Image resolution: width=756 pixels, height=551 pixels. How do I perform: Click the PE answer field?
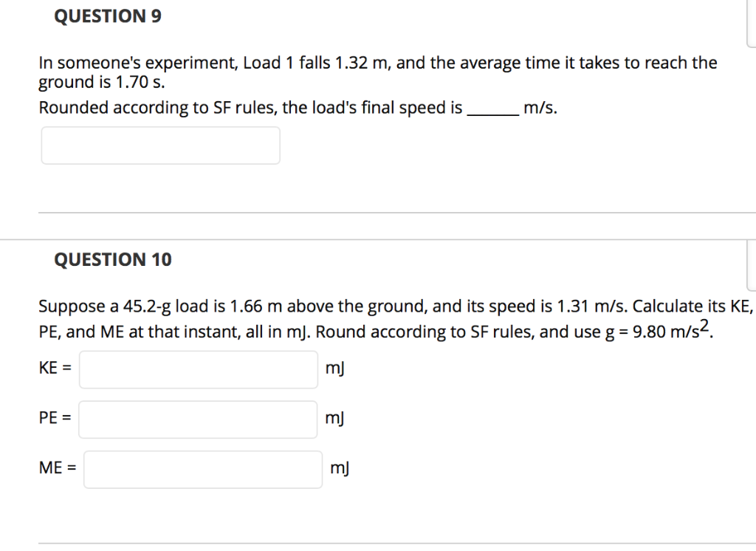198,419
